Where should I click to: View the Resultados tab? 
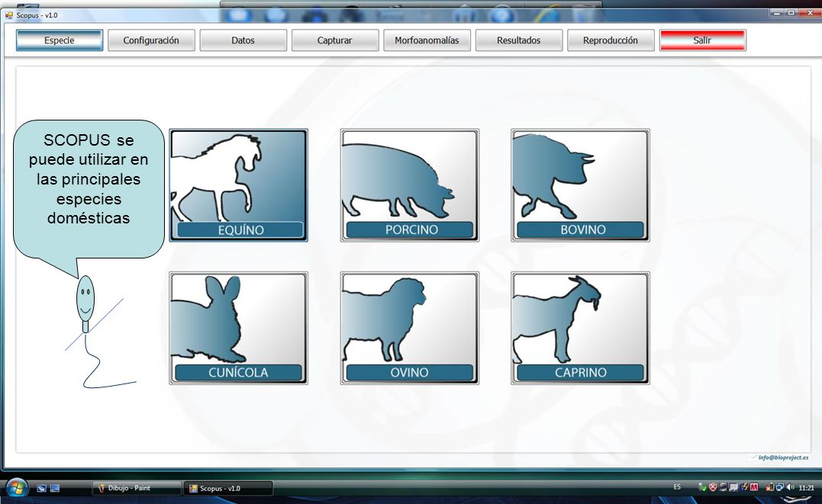[x=519, y=40]
